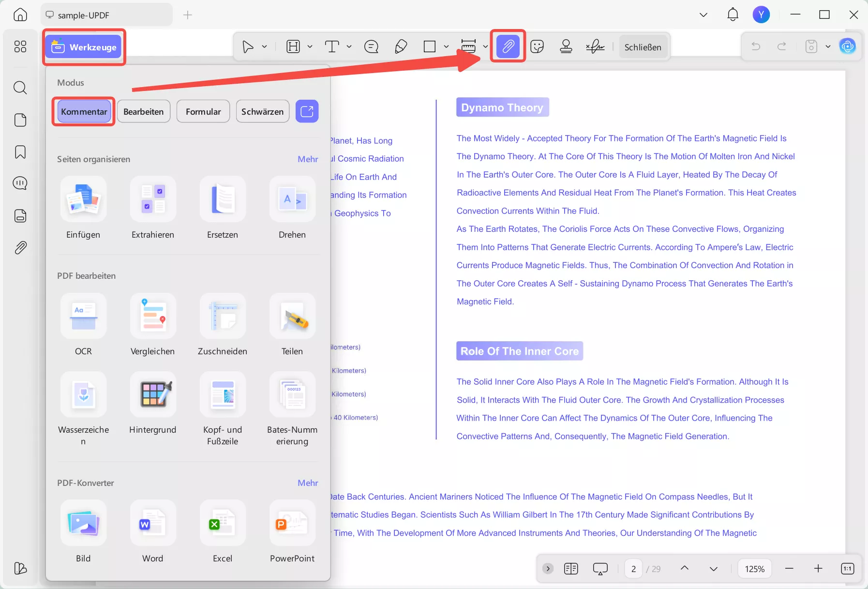Expand the cursor tool dropdown arrow
This screenshot has height=589, width=868.
point(264,46)
